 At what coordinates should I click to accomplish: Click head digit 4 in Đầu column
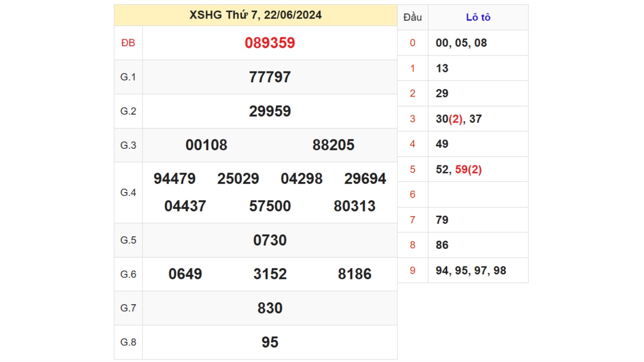413,144
